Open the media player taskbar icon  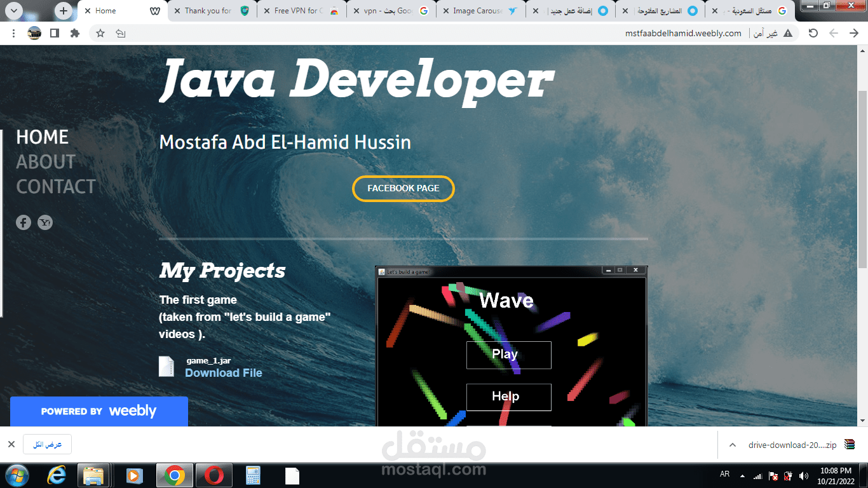pos(133,475)
